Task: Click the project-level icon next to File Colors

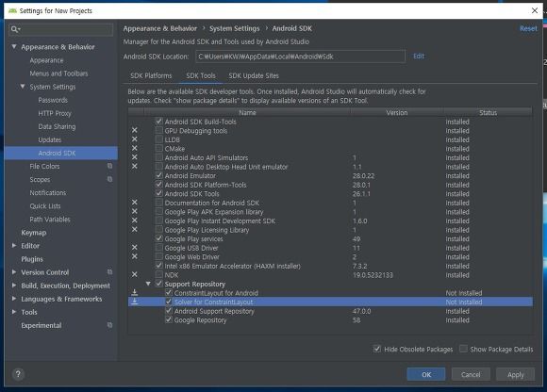Action: pos(109,166)
